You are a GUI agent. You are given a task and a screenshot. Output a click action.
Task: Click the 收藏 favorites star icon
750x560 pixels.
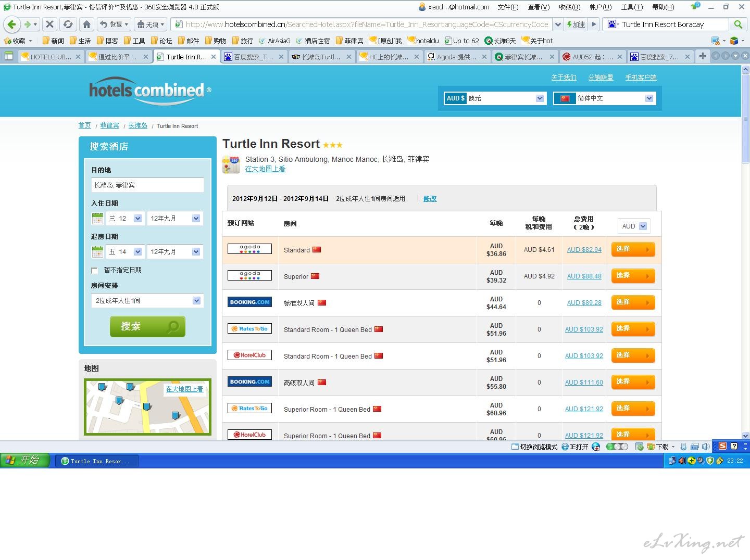8,41
